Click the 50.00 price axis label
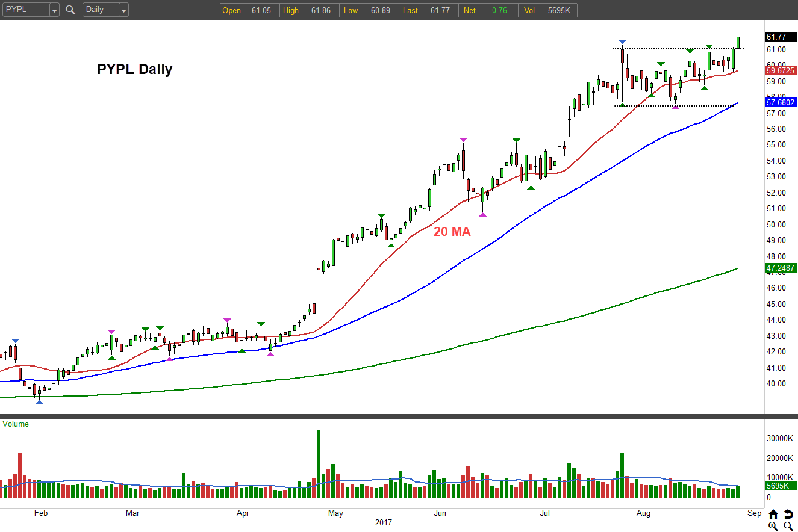 tap(776, 224)
